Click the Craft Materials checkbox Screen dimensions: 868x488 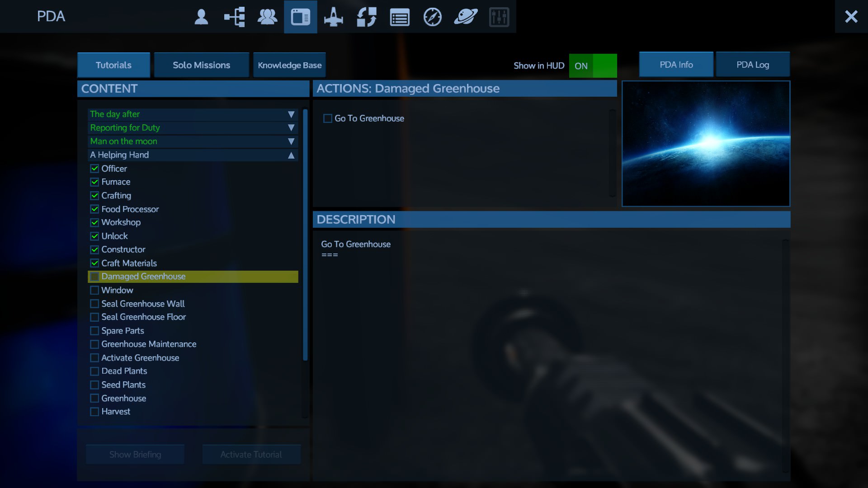94,263
